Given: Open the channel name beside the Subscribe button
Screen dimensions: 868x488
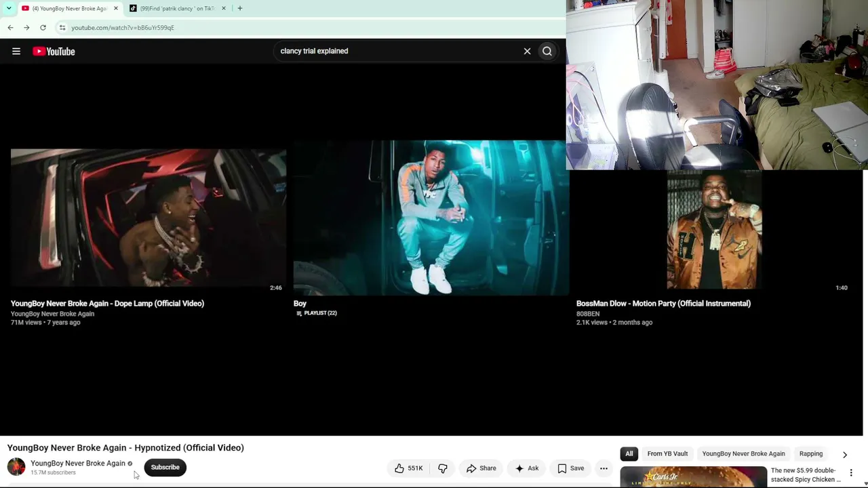Looking at the screenshot, I should pos(78,464).
